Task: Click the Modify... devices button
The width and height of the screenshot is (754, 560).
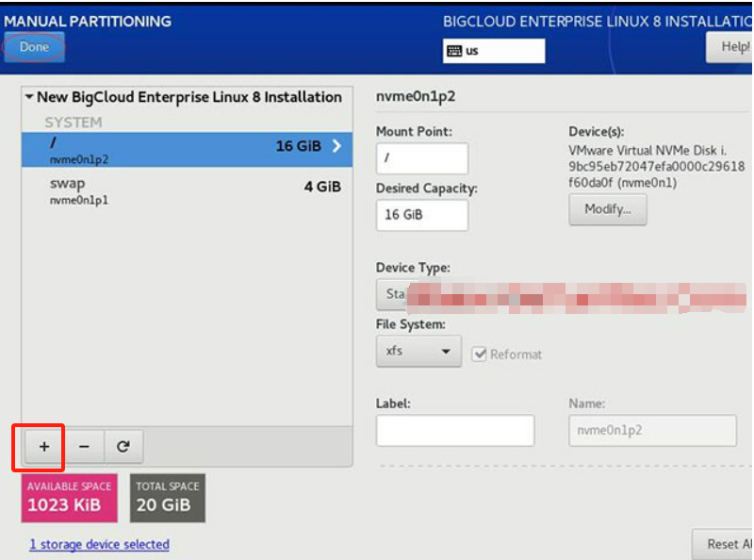Action: pos(608,209)
